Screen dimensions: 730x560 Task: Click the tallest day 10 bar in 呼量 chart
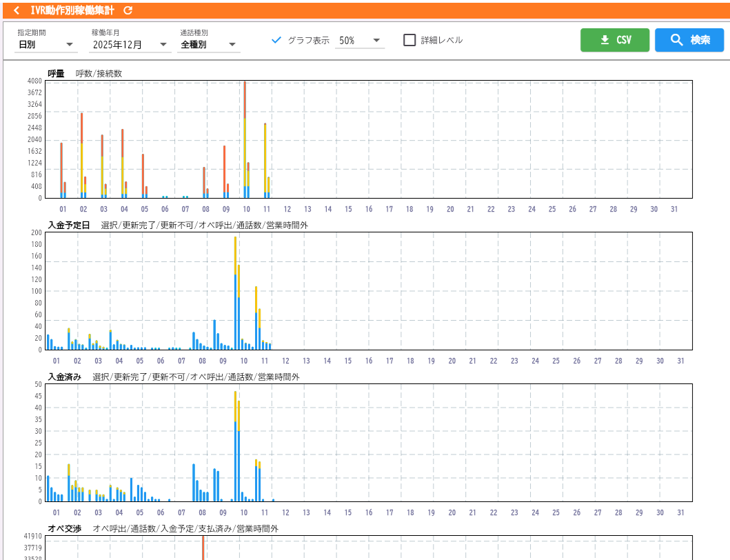click(x=245, y=138)
